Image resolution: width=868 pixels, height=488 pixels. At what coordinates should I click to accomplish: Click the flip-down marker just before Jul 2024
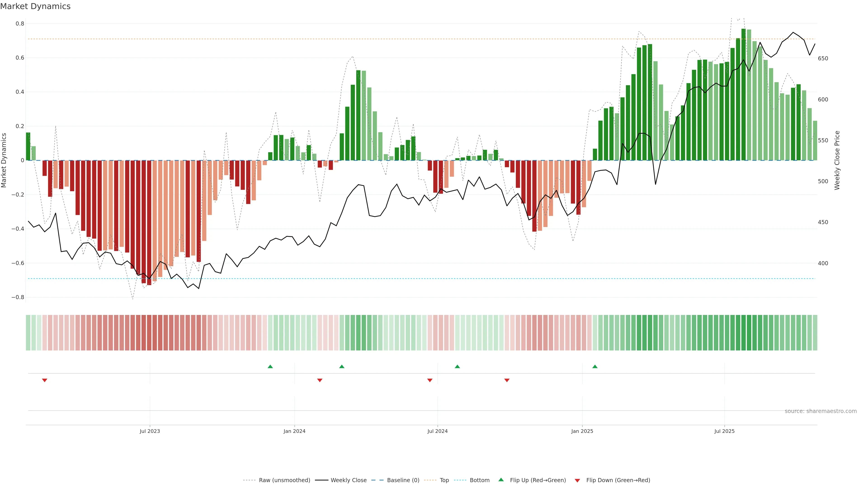[430, 380]
